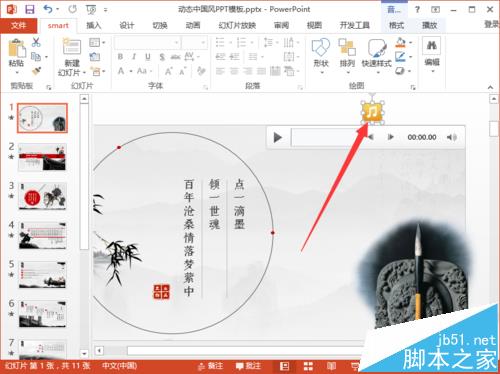Align text to the right
This screenshot has width=500, height=374.
pos(248,71)
